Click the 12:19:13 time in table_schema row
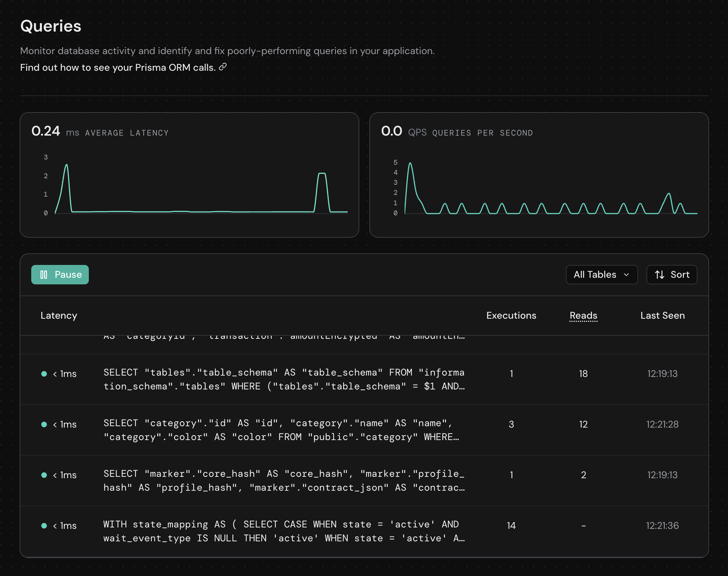The image size is (728, 576). coord(662,373)
